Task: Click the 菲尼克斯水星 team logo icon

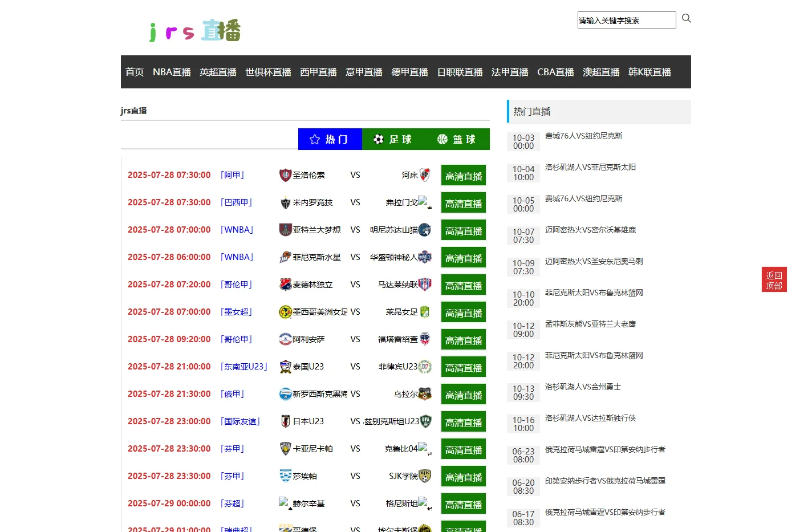Action: coord(285,257)
